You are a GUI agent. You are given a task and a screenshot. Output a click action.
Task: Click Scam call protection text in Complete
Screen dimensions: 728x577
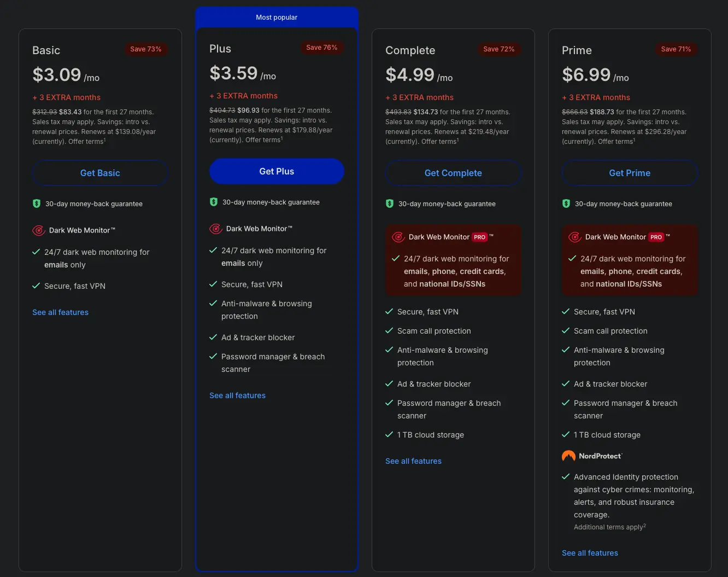coord(434,331)
